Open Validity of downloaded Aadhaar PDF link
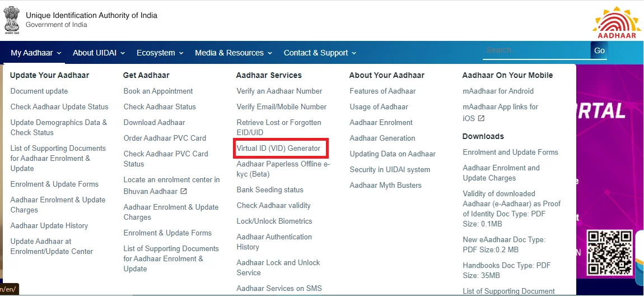This screenshot has height=296, width=644. pyautogui.click(x=512, y=209)
